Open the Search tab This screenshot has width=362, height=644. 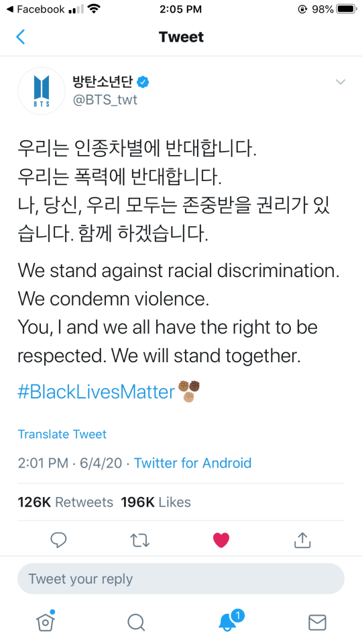(x=136, y=623)
